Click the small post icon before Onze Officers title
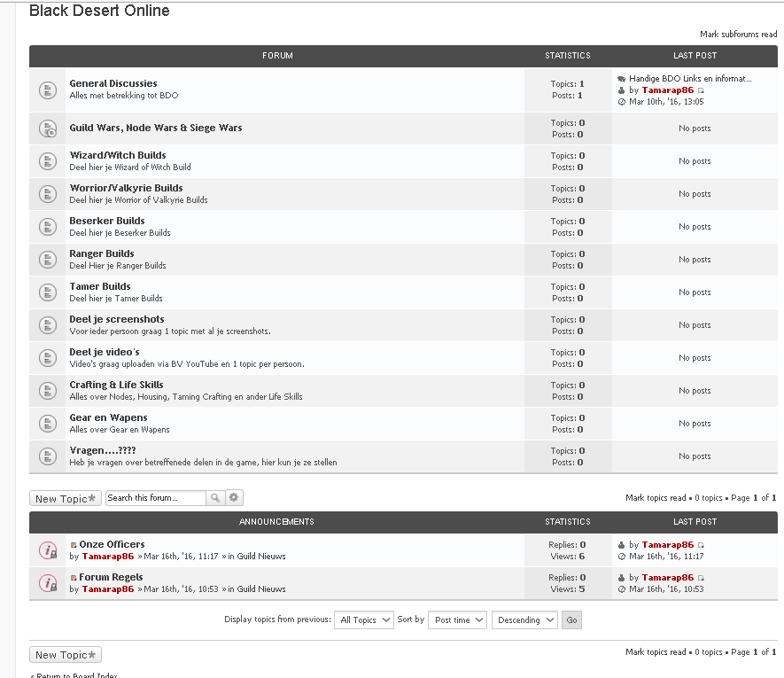This screenshot has height=678, width=784. pyautogui.click(x=74, y=545)
